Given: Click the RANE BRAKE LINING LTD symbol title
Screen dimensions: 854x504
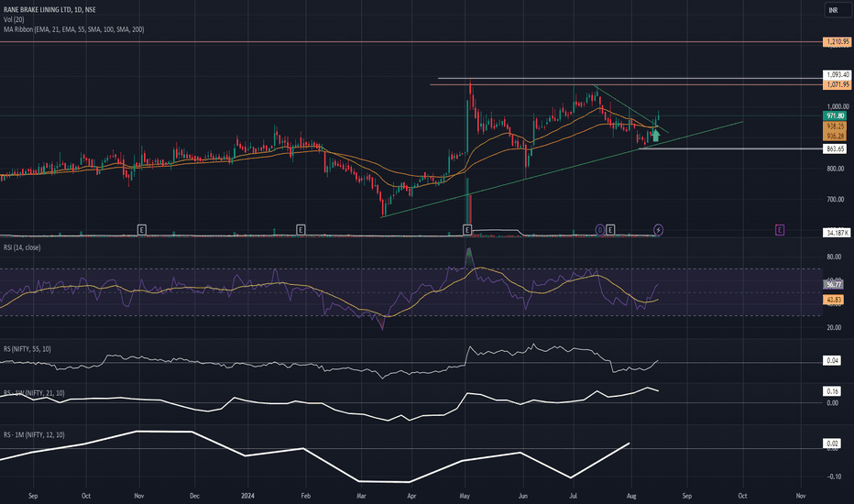Looking at the screenshot, I should (x=49, y=10).
